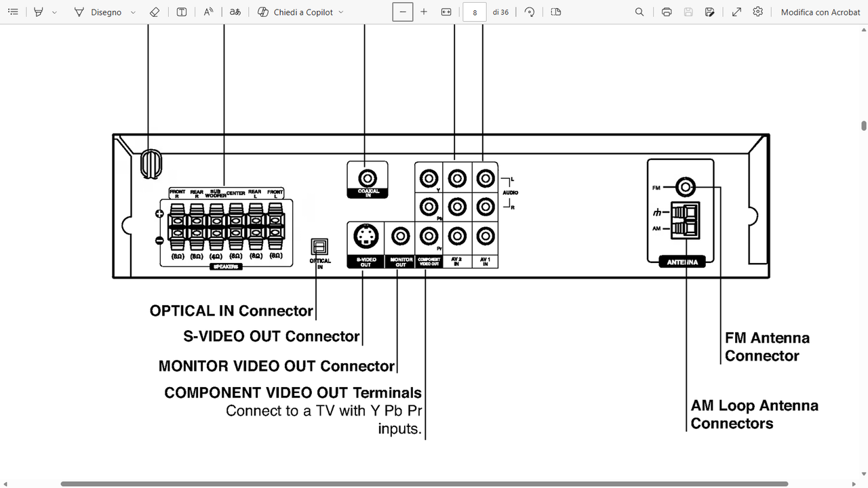Viewport: 868px width, 488px height.
Task: Add a text box with the text tool
Action: pyautogui.click(x=182, y=12)
